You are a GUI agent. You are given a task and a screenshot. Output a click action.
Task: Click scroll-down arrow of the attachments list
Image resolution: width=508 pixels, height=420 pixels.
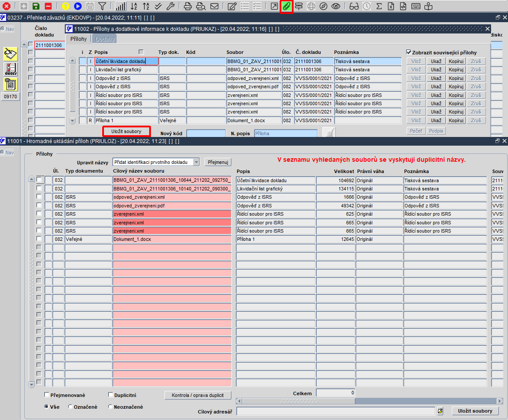click(x=73, y=121)
